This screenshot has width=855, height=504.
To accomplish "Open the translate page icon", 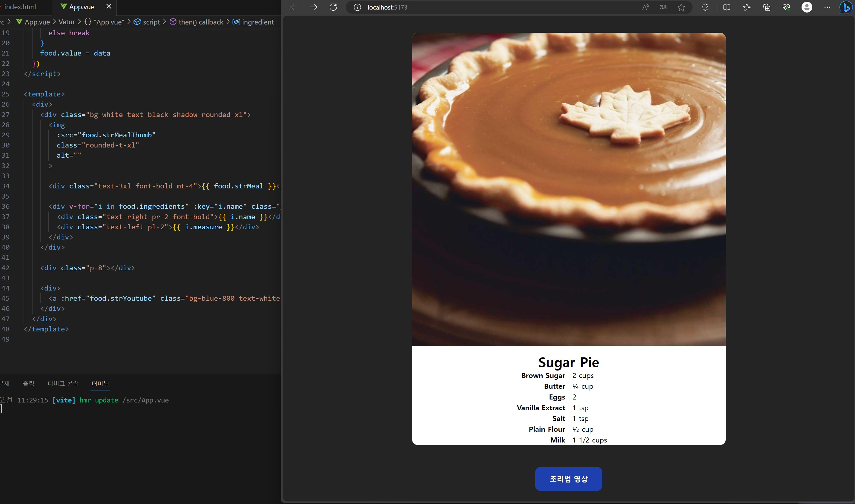I will tap(663, 7).
